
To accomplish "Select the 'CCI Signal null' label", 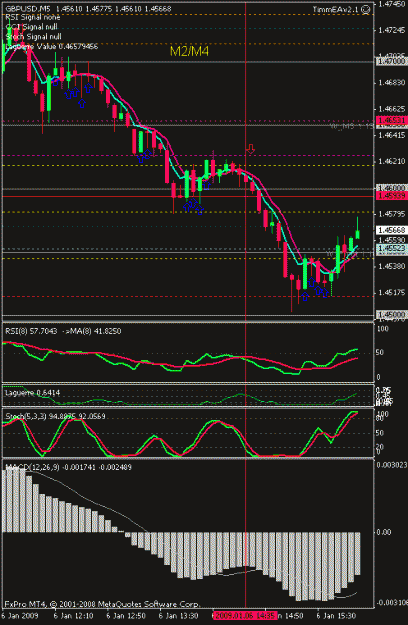I will [x=31, y=27].
